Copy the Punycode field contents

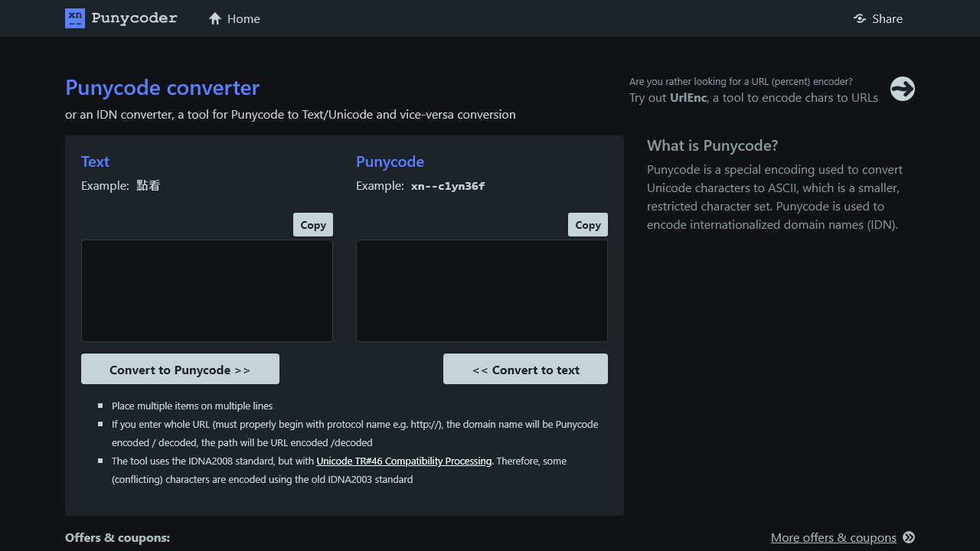coord(588,225)
